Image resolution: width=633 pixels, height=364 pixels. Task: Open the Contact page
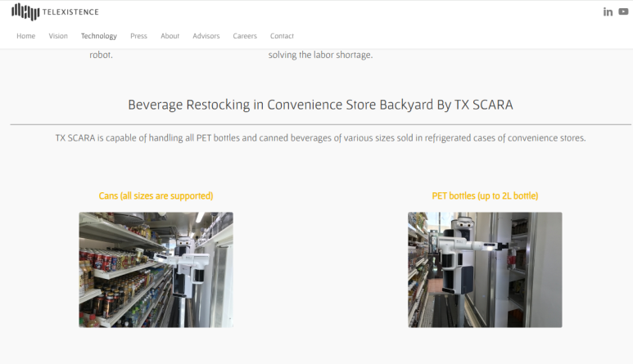(282, 36)
